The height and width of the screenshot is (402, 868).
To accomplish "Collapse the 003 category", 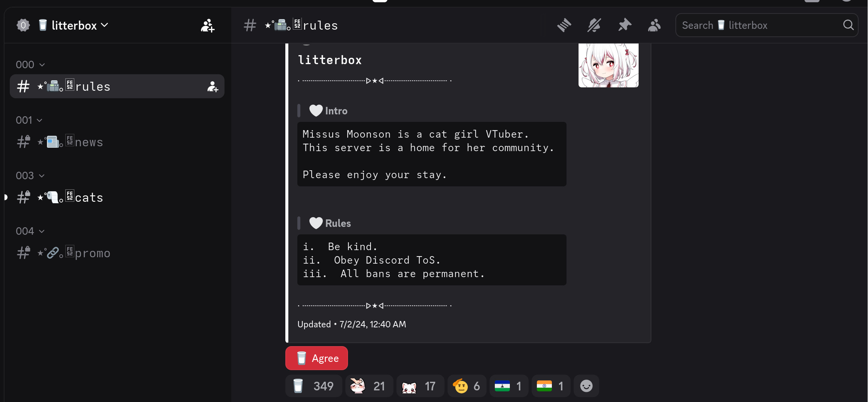I will click(30, 175).
